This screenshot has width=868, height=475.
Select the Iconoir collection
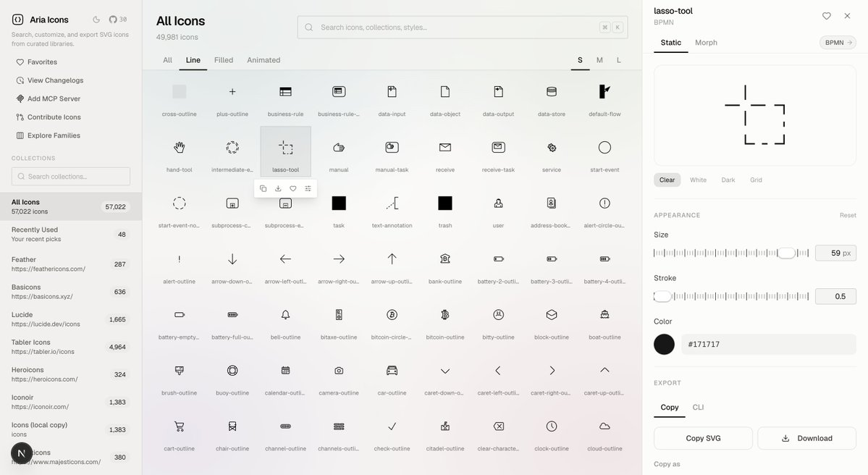point(71,403)
